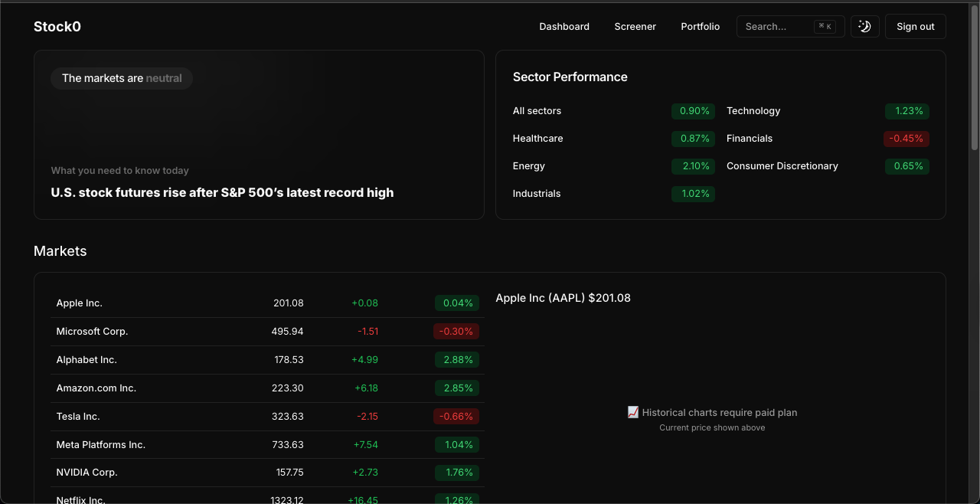Click the Sign out button
Viewport: 980px width, 504px height.
click(x=916, y=26)
